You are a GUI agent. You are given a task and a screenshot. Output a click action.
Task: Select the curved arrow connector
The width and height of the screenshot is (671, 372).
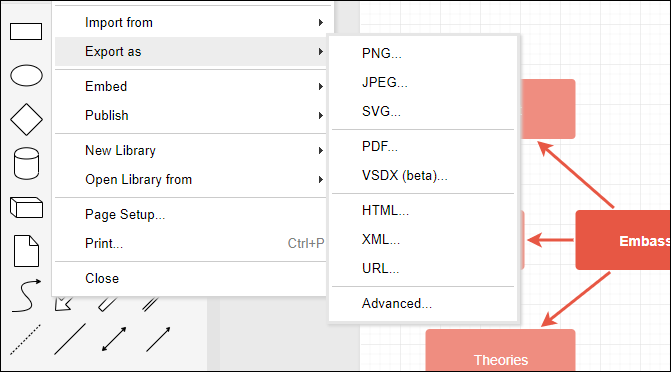click(x=26, y=295)
